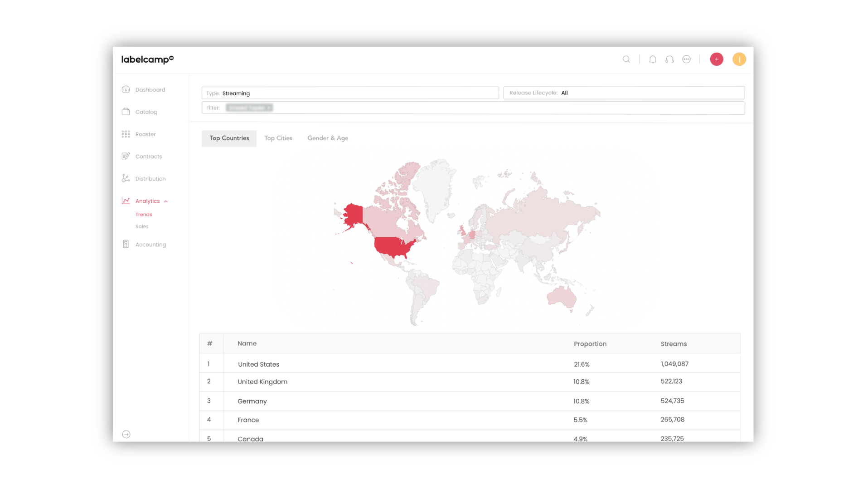Switch to the Gender & Age tab
This screenshot has width=868, height=490.
[328, 138]
